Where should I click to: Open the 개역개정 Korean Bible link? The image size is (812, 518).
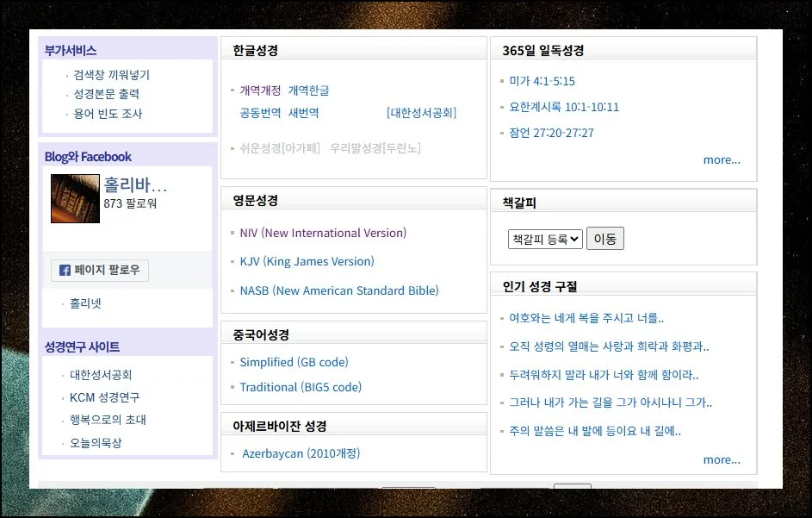260,90
